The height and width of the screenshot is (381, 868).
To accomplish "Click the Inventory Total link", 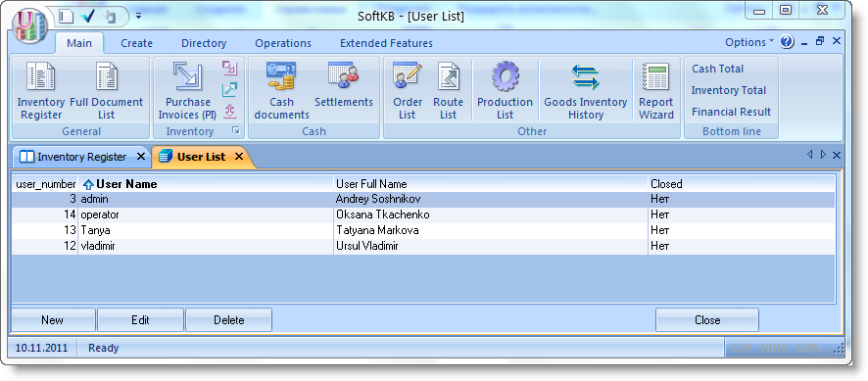I will [729, 90].
